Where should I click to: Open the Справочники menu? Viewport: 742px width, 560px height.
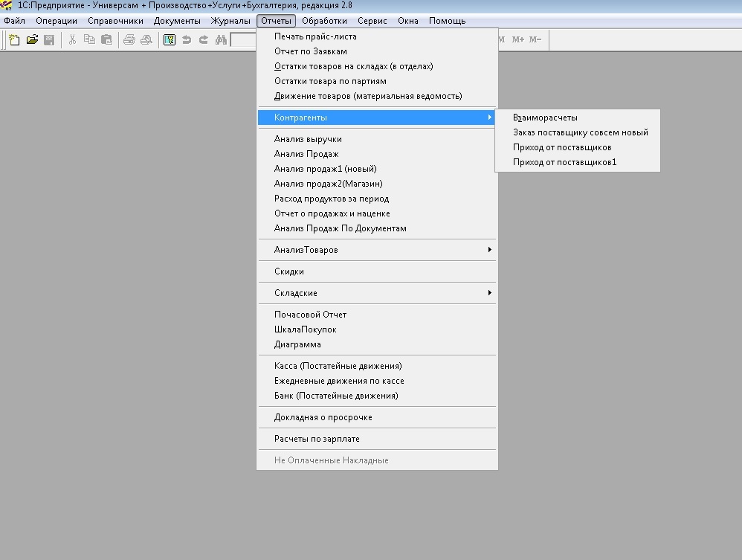pyautogui.click(x=115, y=21)
